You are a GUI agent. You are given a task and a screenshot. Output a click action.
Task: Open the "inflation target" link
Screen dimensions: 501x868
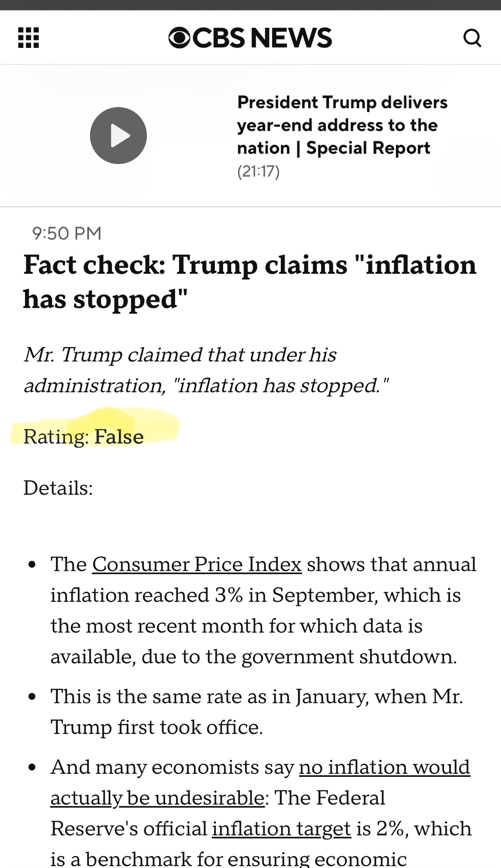(281, 829)
